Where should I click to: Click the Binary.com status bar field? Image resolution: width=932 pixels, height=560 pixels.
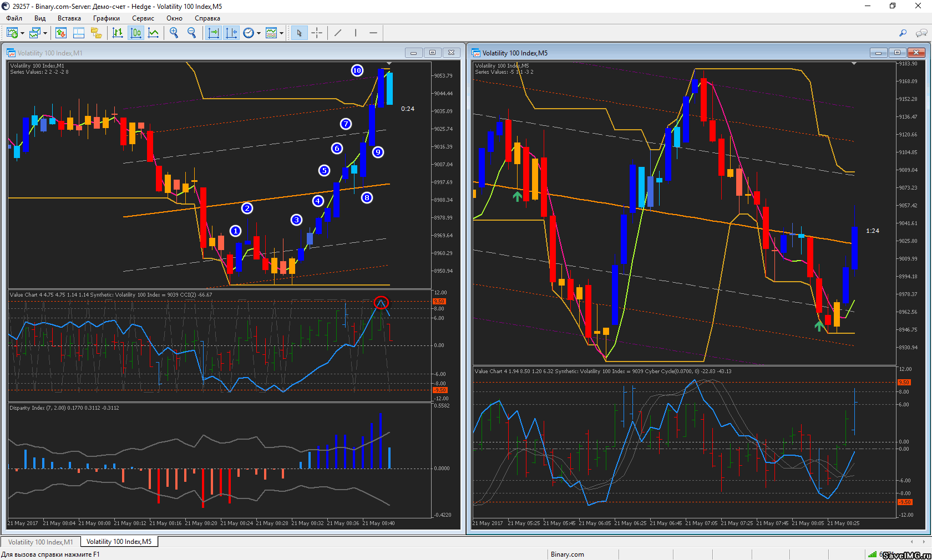pyautogui.click(x=568, y=554)
